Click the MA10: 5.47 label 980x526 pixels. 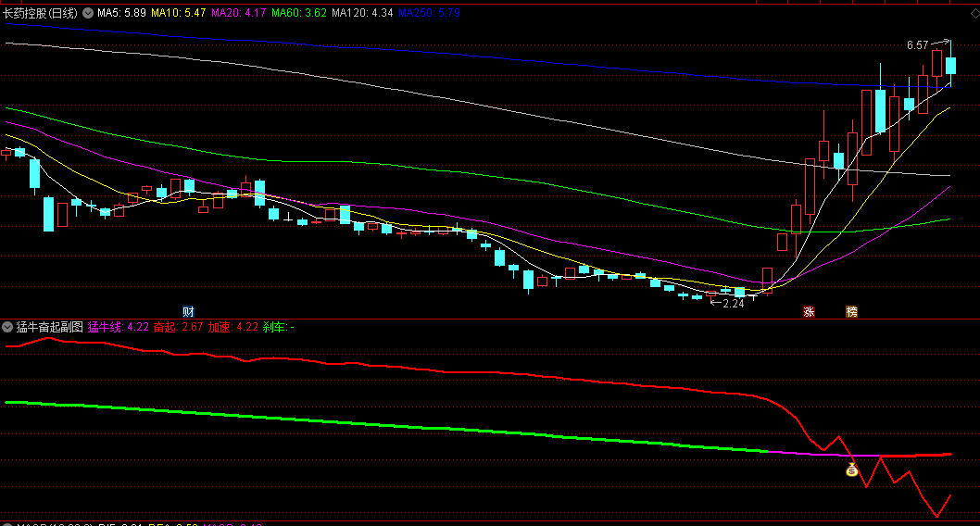[179, 13]
